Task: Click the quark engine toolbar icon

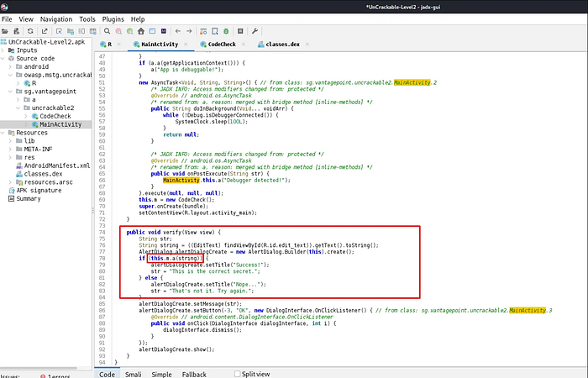Action: click(215, 31)
